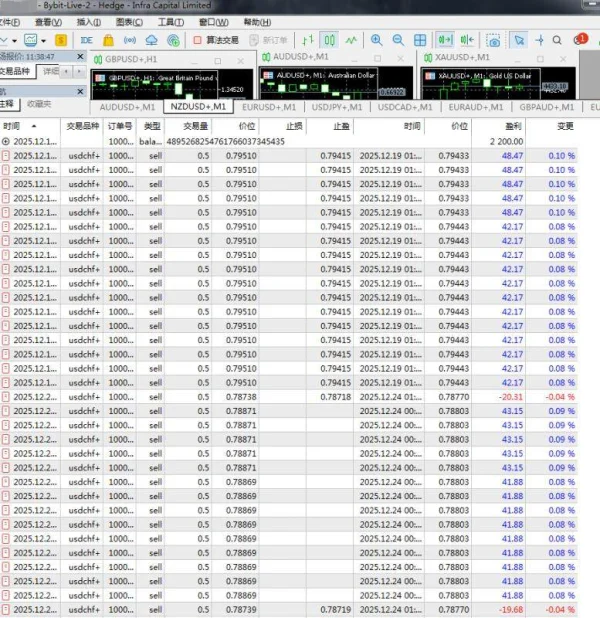Click the zoom out magnifier icon

(x=398, y=40)
